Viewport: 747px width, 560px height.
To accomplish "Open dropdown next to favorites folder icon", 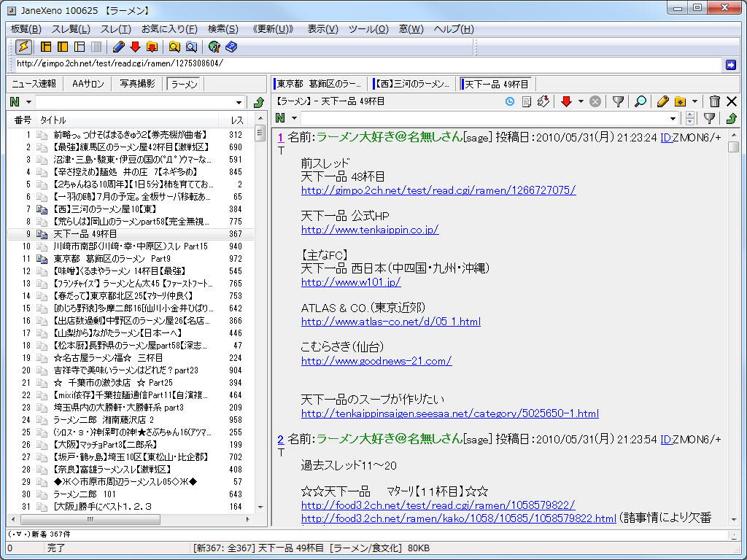I will [694, 101].
